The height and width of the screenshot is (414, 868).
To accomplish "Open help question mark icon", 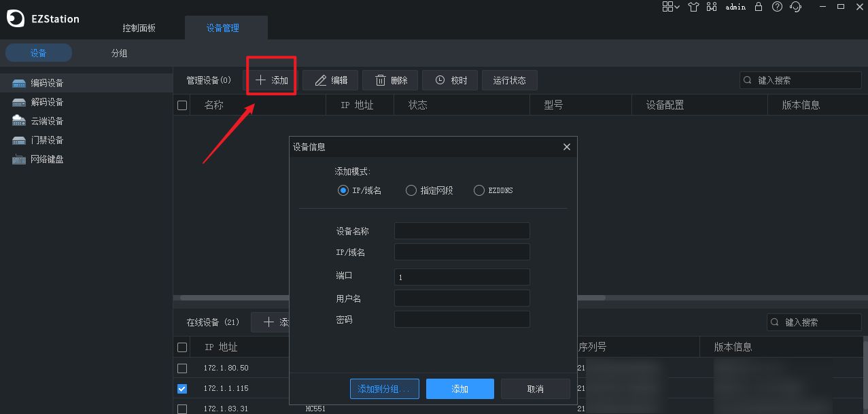I will pyautogui.click(x=777, y=7).
